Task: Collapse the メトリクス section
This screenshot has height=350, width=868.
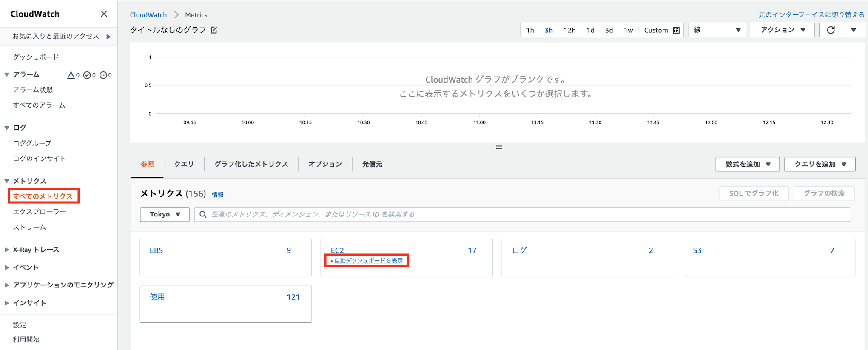Action: (x=7, y=181)
